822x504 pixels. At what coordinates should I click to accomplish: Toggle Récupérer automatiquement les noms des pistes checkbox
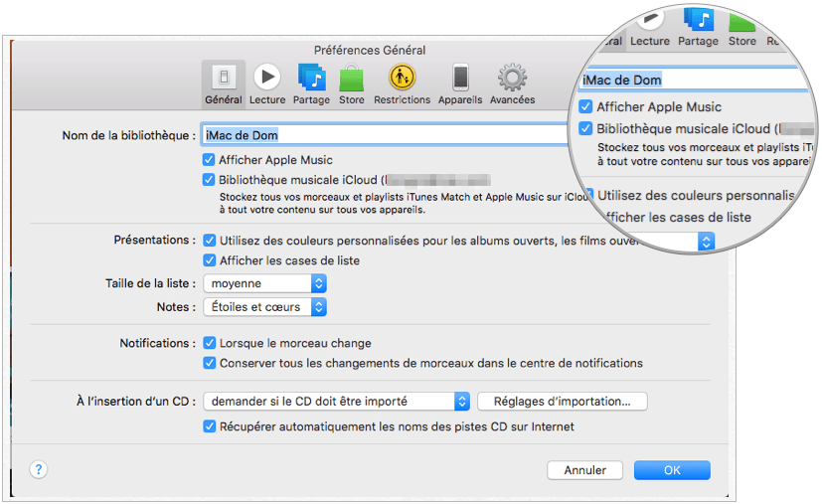tap(209, 426)
